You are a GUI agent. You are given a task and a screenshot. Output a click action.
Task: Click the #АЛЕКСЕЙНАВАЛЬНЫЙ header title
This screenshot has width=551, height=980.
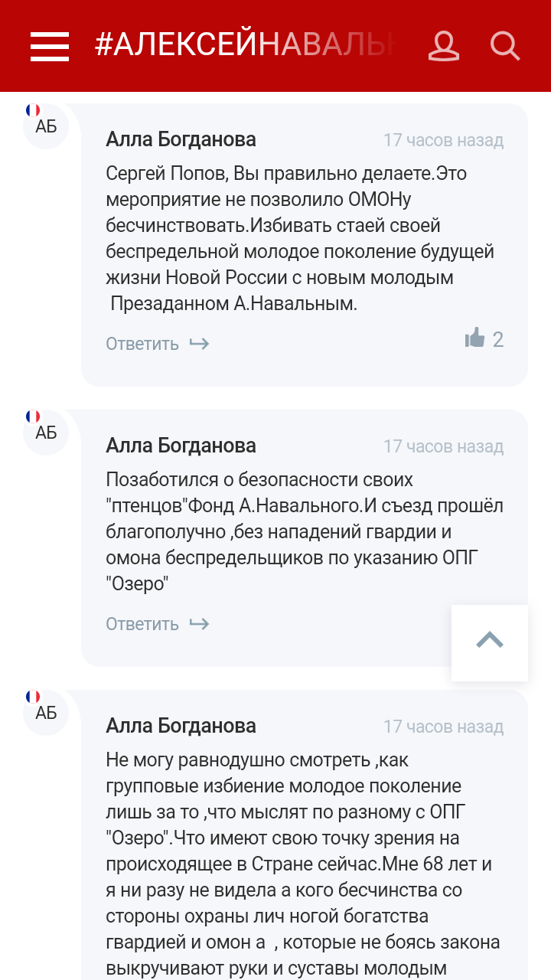(x=245, y=46)
